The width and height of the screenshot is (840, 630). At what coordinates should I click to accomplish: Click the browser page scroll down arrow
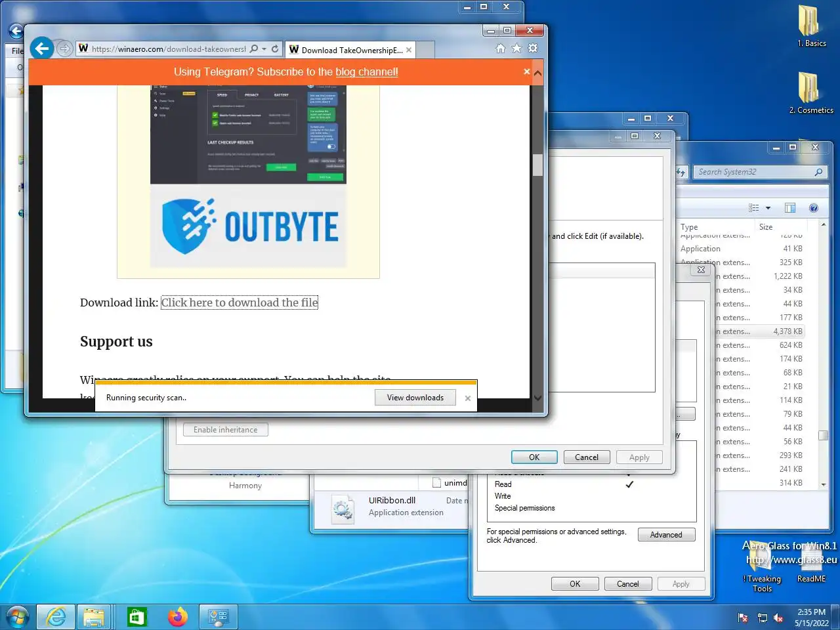point(537,398)
